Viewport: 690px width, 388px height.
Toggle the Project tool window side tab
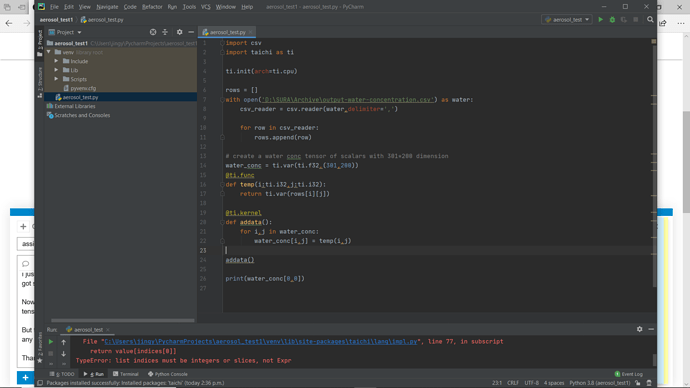click(x=40, y=43)
